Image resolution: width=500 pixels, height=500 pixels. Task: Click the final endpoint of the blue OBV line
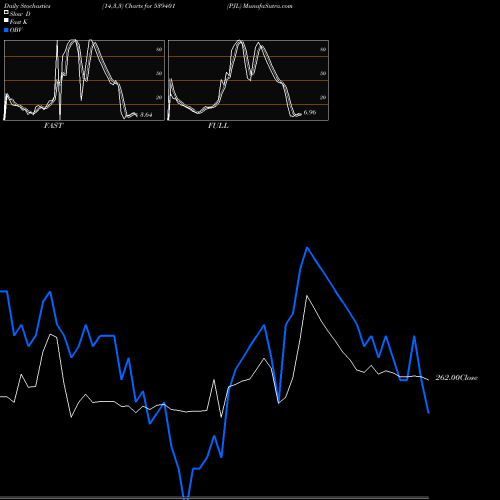[429, 413]
